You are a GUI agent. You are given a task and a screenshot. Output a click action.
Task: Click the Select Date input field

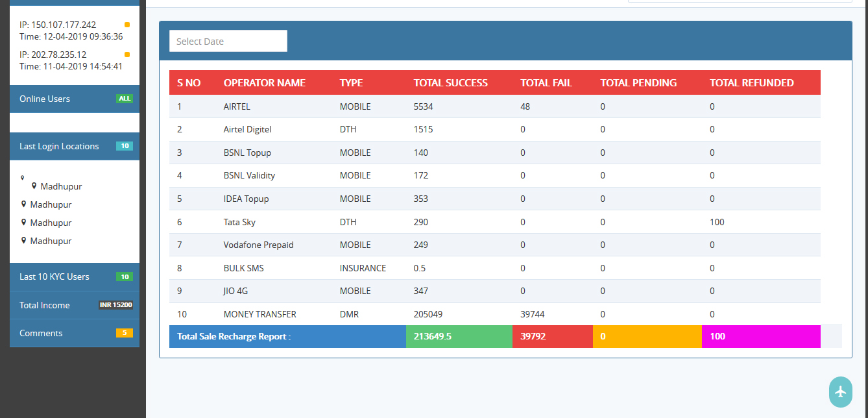(228, 41)
